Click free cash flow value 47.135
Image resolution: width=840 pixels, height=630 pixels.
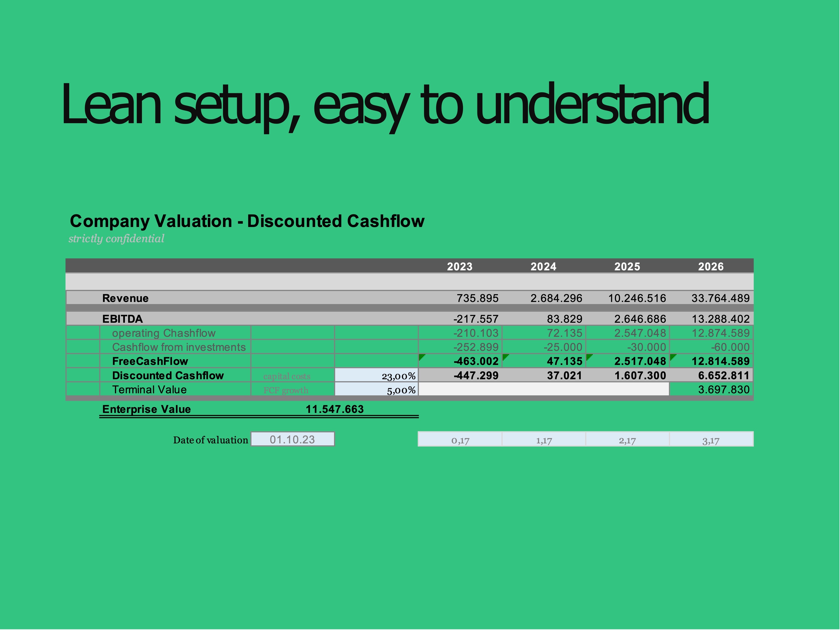tap(565, 361)
